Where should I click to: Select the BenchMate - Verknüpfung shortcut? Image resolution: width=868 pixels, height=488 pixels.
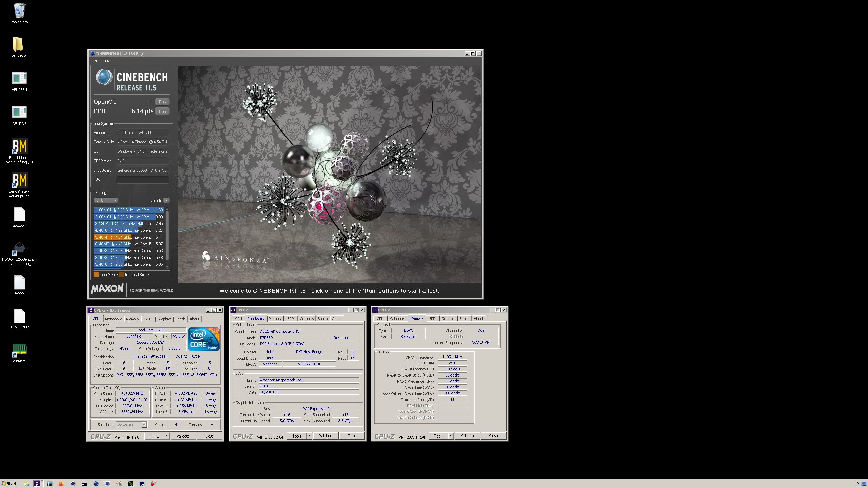coord(19,185)
